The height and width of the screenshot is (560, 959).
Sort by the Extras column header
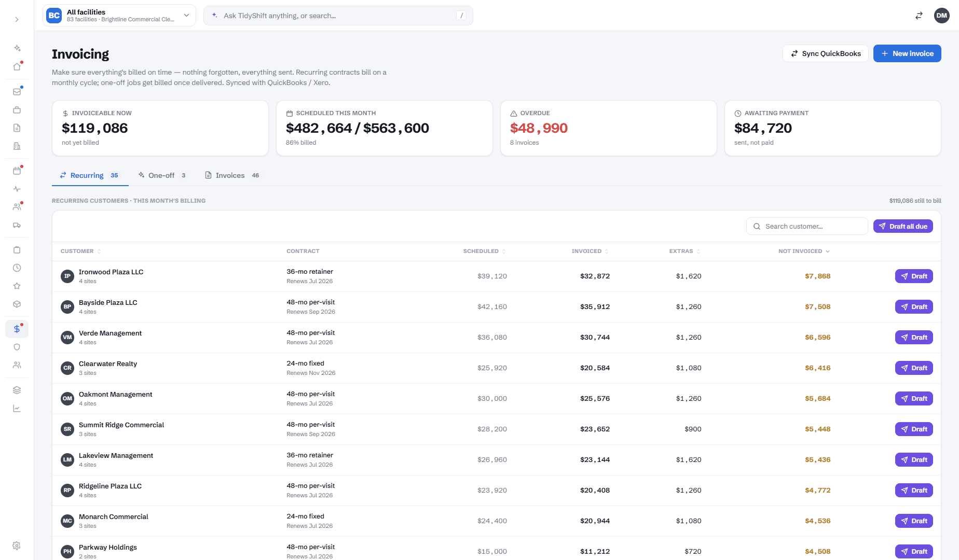[x=684, y=251]
